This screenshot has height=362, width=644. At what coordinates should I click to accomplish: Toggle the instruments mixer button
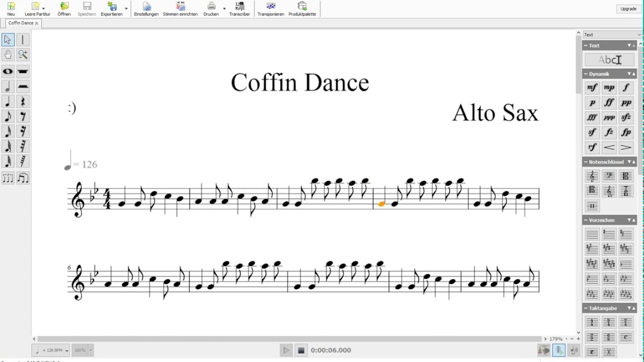coord(543,350)
